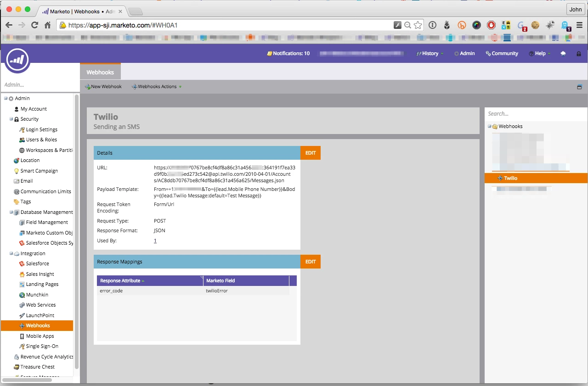Open Webhooks Actions dropdown

(x=157, y=86)
